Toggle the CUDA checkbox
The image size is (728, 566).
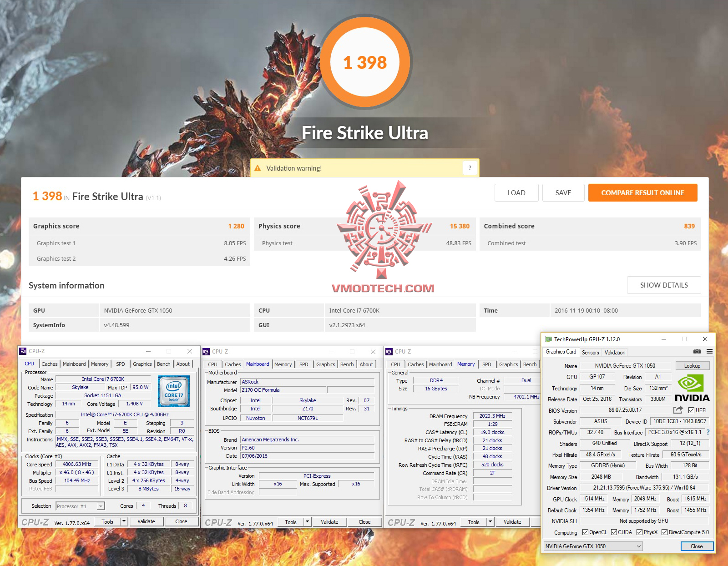point(614,532)
